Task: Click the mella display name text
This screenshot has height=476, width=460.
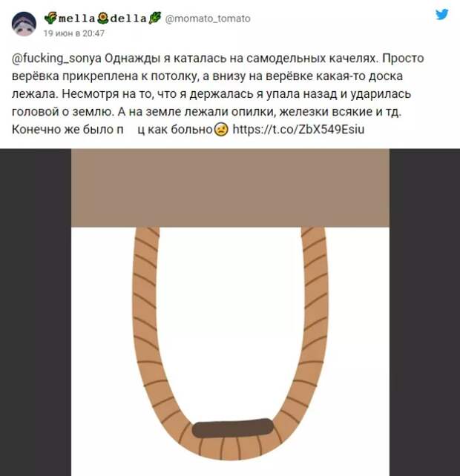Action: point(77,19)
